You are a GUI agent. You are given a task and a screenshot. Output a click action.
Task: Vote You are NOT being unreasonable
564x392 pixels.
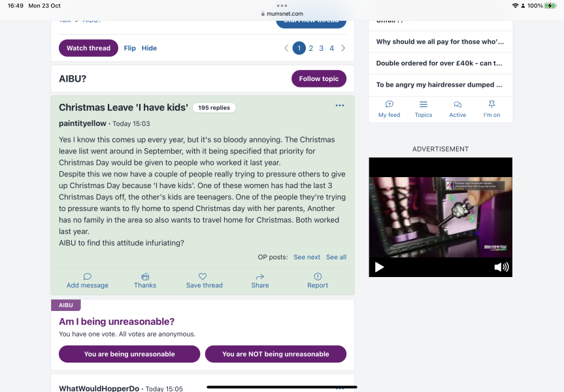click(276, 354)
